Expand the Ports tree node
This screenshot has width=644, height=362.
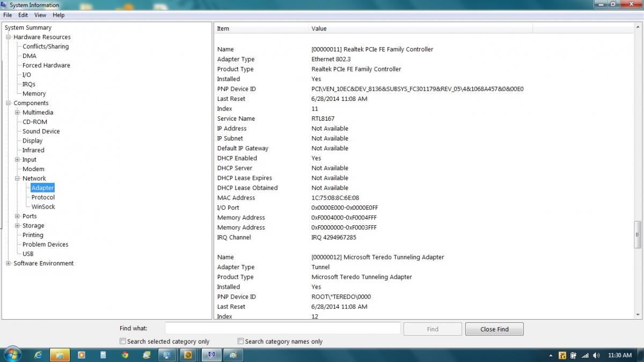coord(18,216)
